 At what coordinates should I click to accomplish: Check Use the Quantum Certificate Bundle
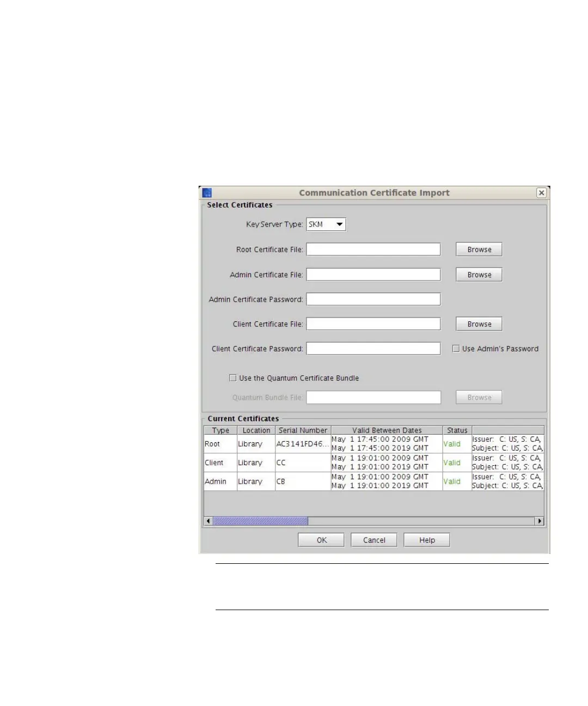click(233, 378)
